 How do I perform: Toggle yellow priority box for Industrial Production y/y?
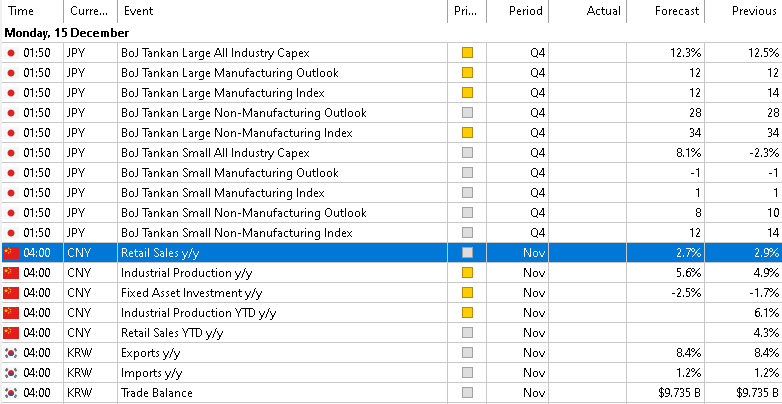pos(467,273)
